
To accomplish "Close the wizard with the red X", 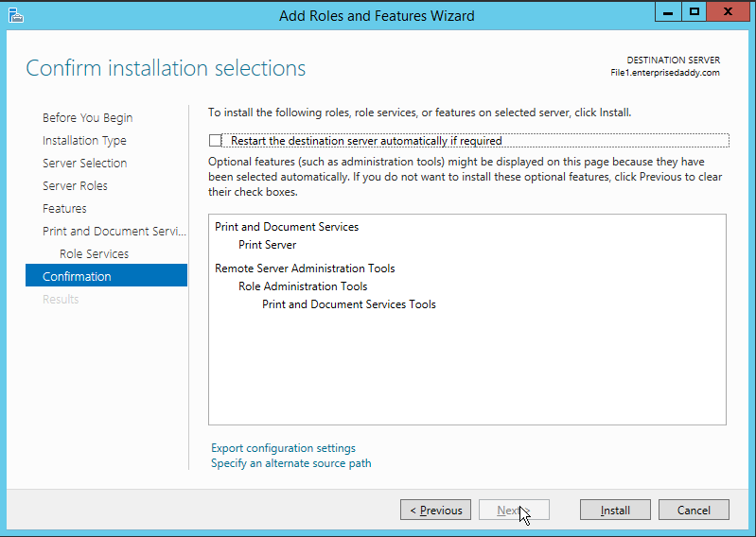I will [x=730, y=12].
